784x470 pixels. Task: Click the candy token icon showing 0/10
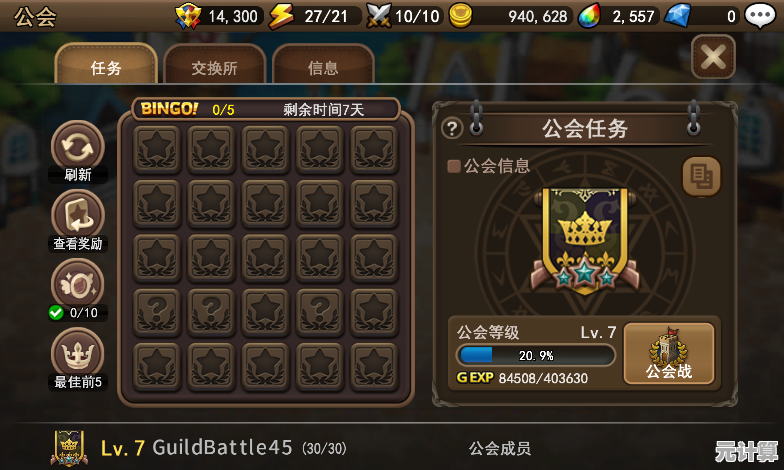78,285
